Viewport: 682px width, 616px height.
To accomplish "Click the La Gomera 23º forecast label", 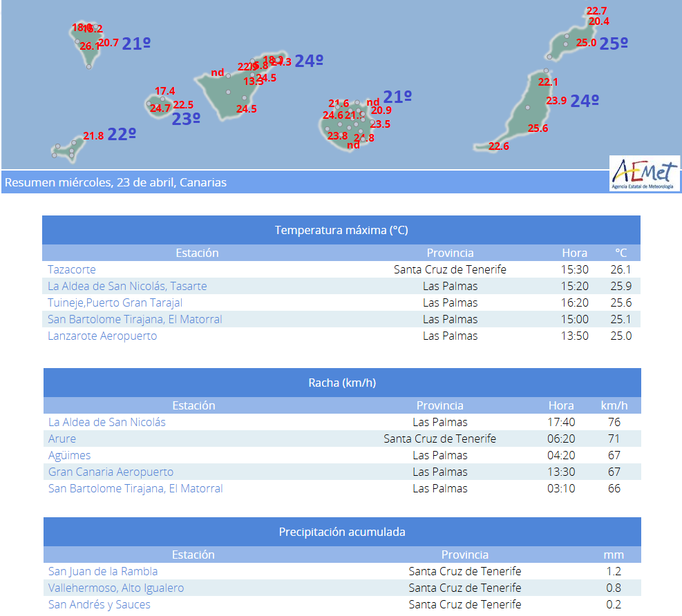I will point(186,119).
